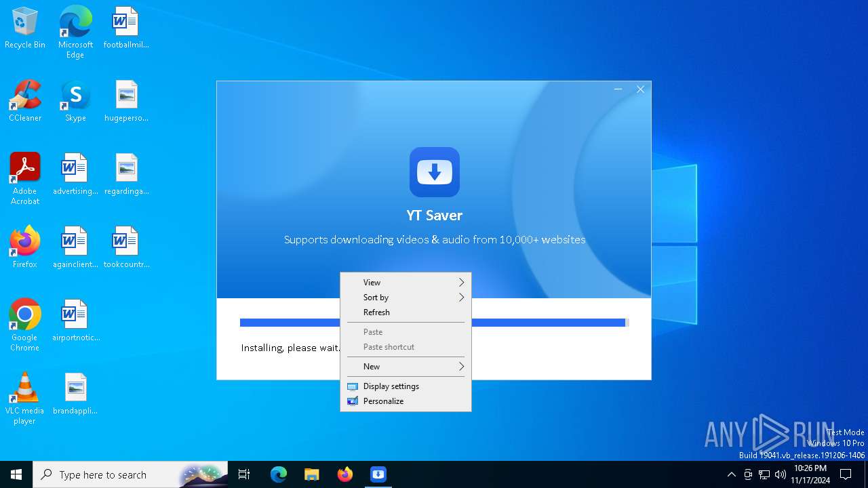
Task: Open the volume control tray icon
Action: [x=781, y=474]
